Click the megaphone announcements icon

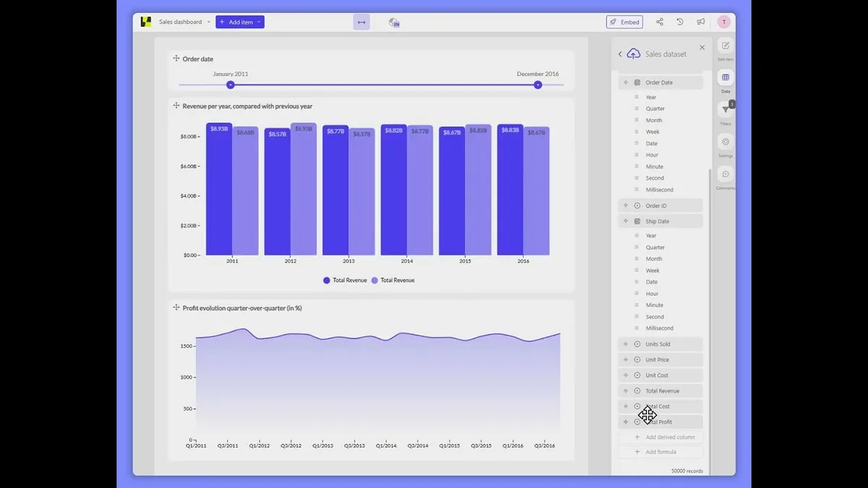click(x=701, y=22)
